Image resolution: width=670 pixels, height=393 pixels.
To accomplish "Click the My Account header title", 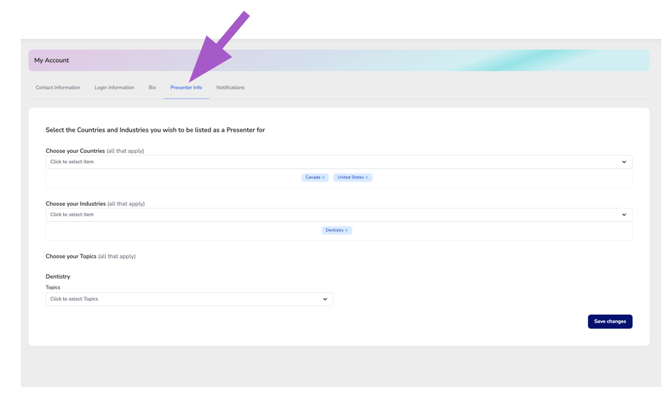I will click(51, 60).
